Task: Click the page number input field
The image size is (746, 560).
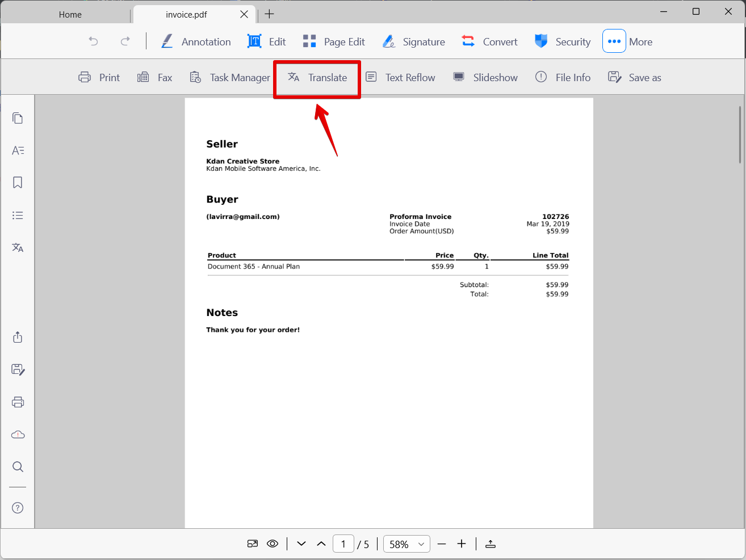Action: click(x=343, y=544)
